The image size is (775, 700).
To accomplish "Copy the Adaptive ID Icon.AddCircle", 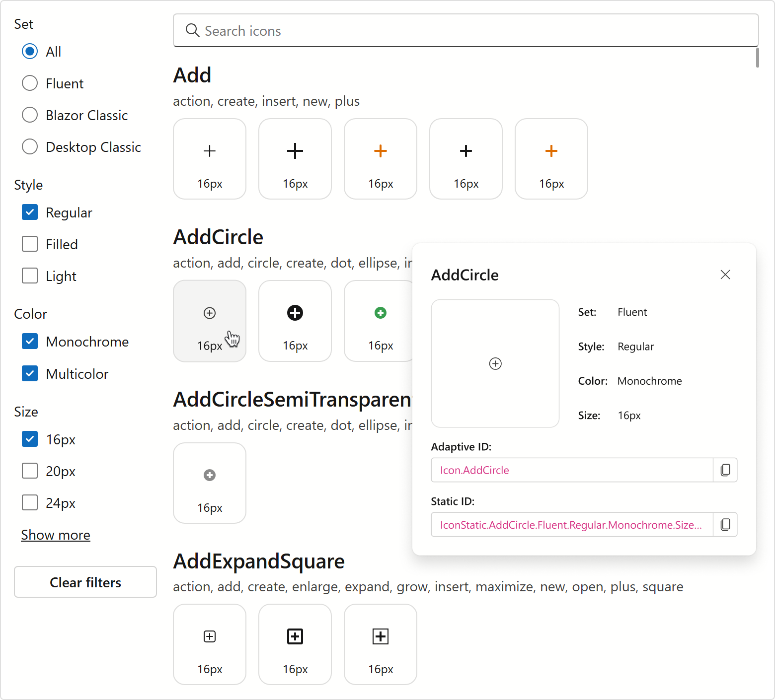I will (x=725, y=470).
